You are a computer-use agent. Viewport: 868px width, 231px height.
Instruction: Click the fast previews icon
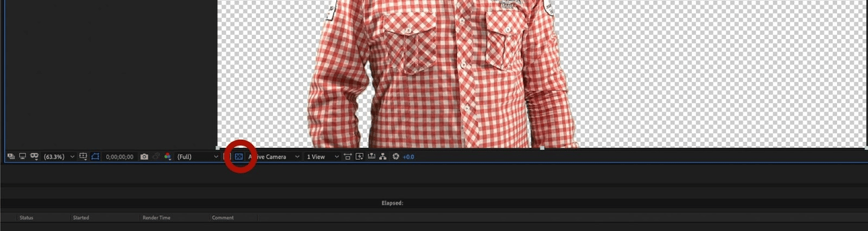(x=359, y=157)
